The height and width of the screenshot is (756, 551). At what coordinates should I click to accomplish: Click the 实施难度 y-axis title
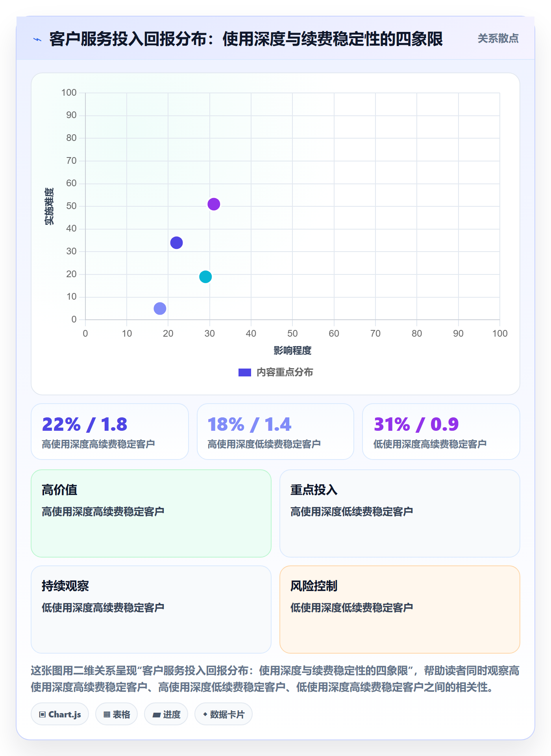[x=49, y=206]
